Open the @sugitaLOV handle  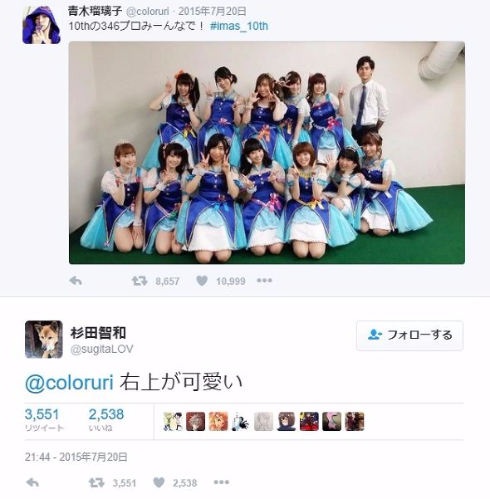click(x=102, y=349)
